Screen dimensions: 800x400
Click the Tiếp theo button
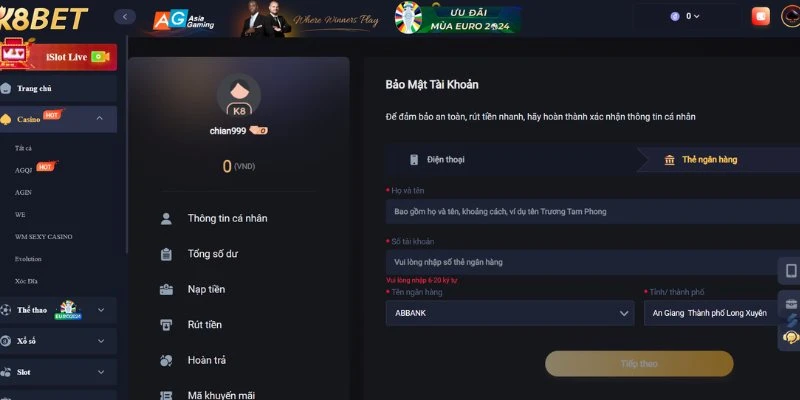639,364
